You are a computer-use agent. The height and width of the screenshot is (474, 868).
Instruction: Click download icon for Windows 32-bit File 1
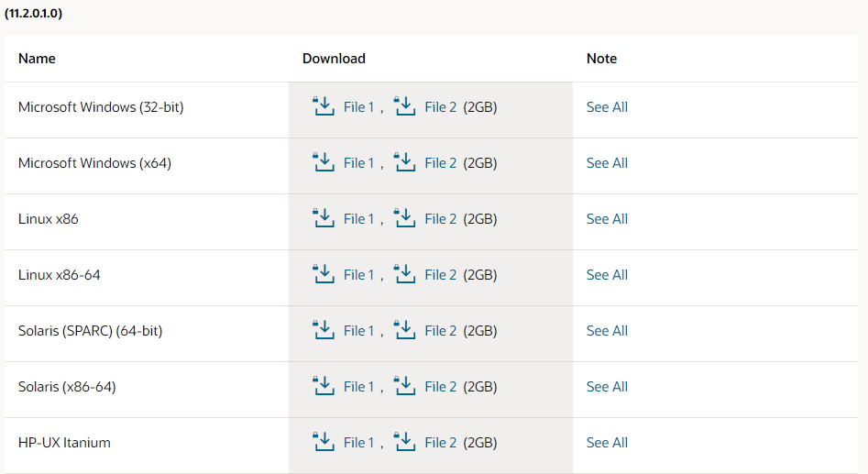pyautogui.click(x=324, y=105)
